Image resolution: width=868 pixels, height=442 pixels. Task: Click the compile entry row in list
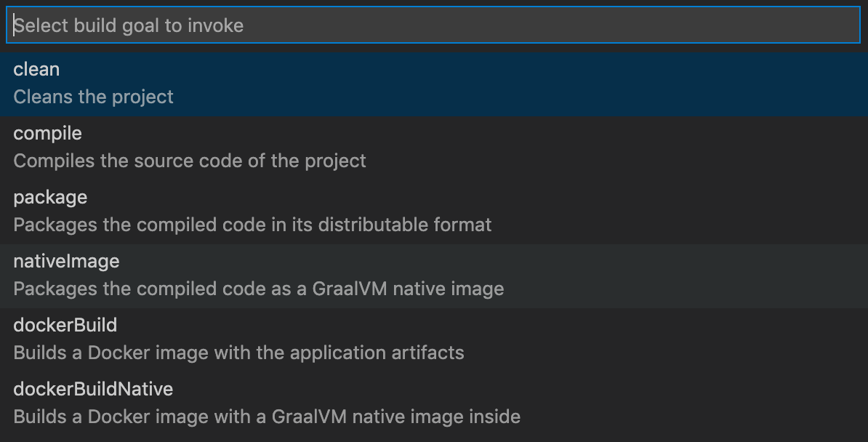point(434,148)
